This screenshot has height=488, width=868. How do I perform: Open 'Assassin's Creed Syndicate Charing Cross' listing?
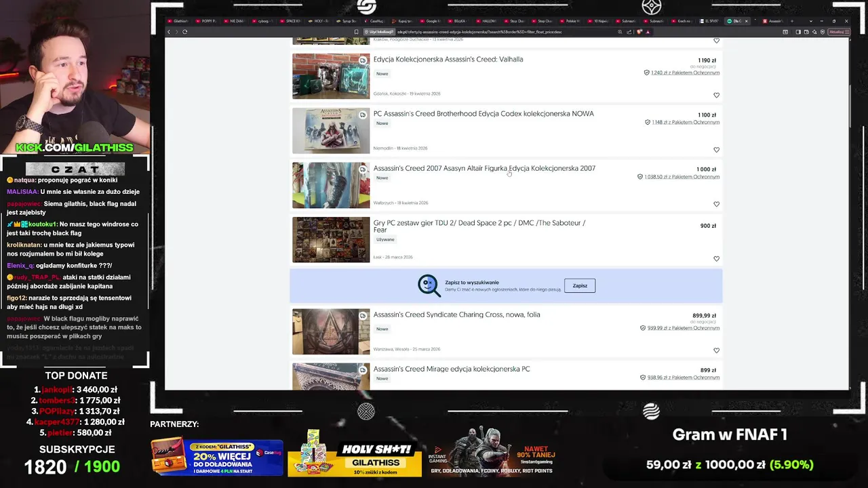point(457,314)
